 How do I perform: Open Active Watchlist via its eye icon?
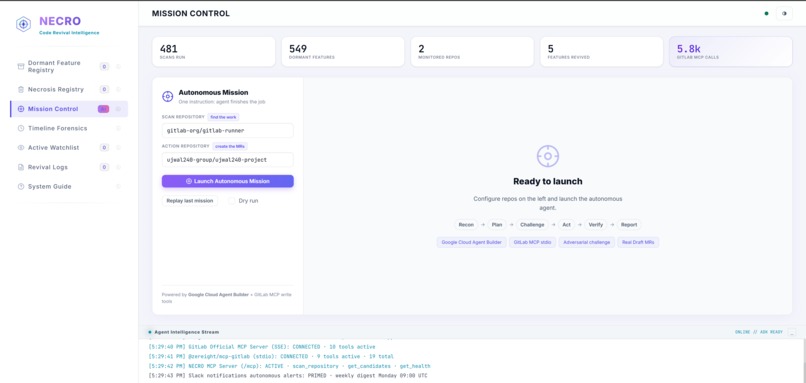tap(21, 148)
